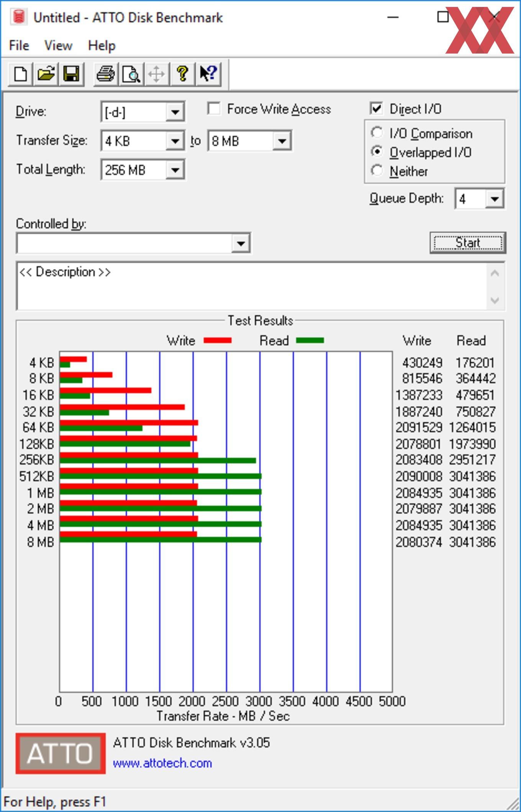Click the 256KB read value 2951217
This screenshot has height=812, width=521.
click(472, 460)
